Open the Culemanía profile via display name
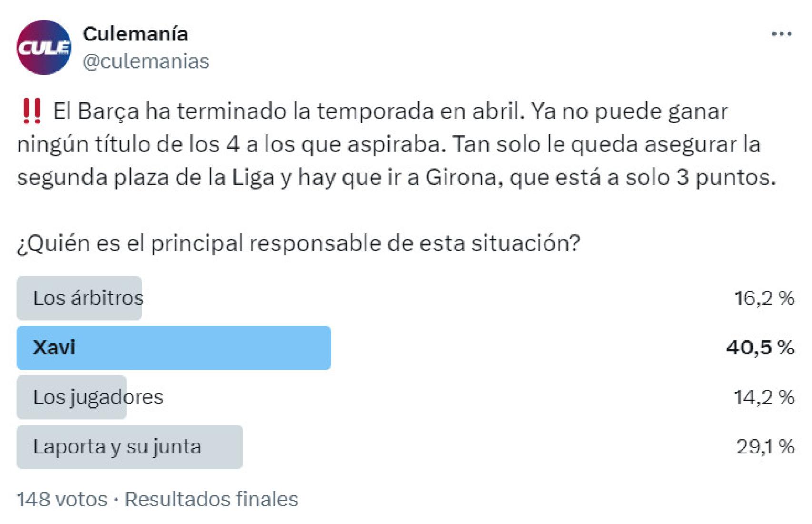 click(x=136, y=33)
